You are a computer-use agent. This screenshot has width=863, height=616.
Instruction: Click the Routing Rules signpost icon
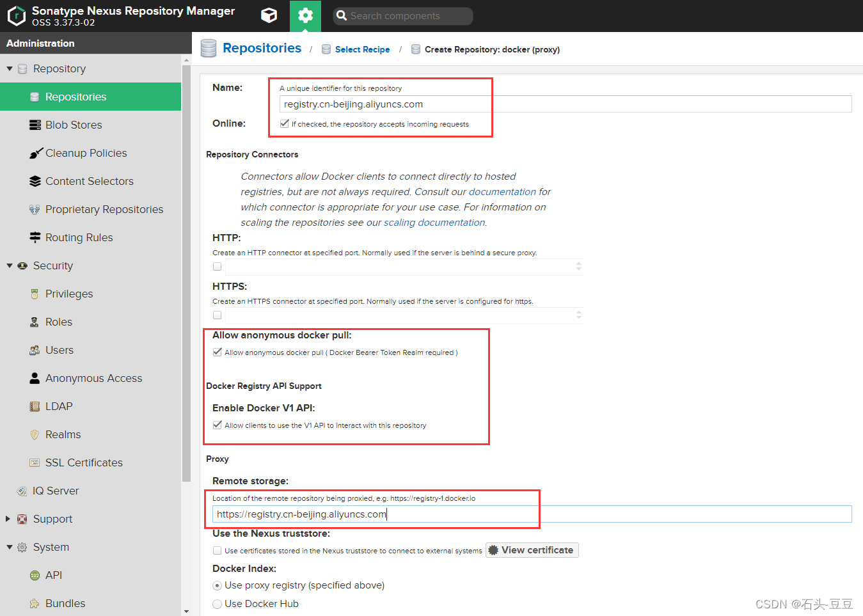tap(35, 237)
